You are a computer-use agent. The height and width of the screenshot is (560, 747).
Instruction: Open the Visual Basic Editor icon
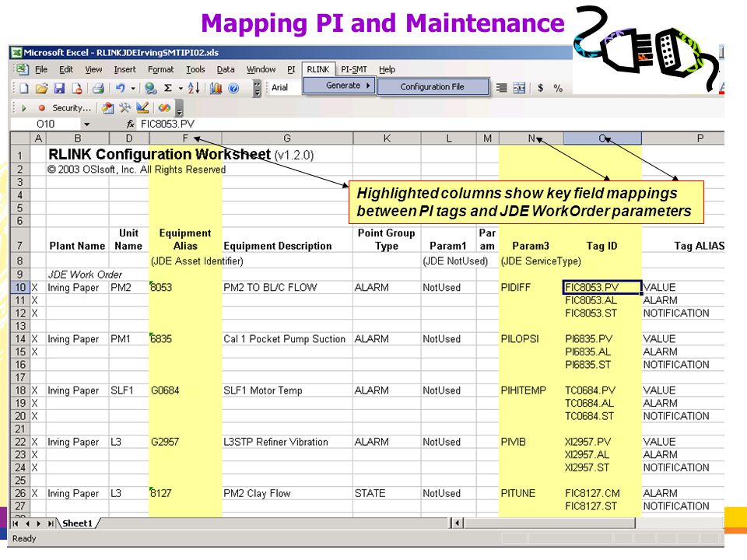click(x=108, y=108)
